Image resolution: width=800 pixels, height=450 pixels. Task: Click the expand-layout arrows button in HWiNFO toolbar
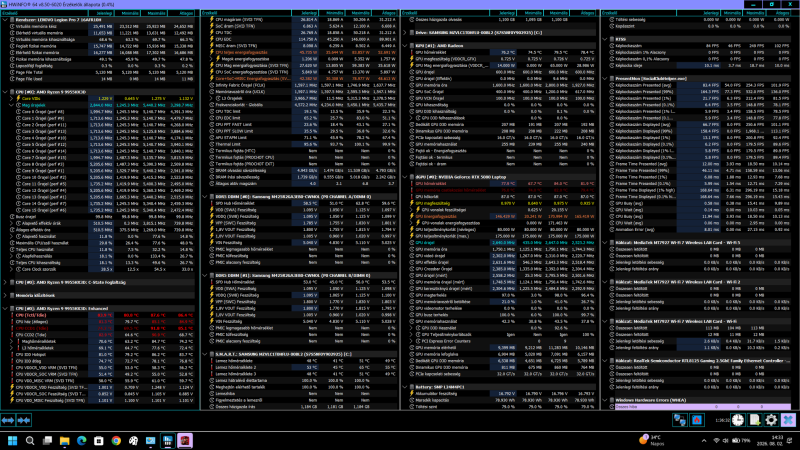pyautogui.click(x=8, y=420)
